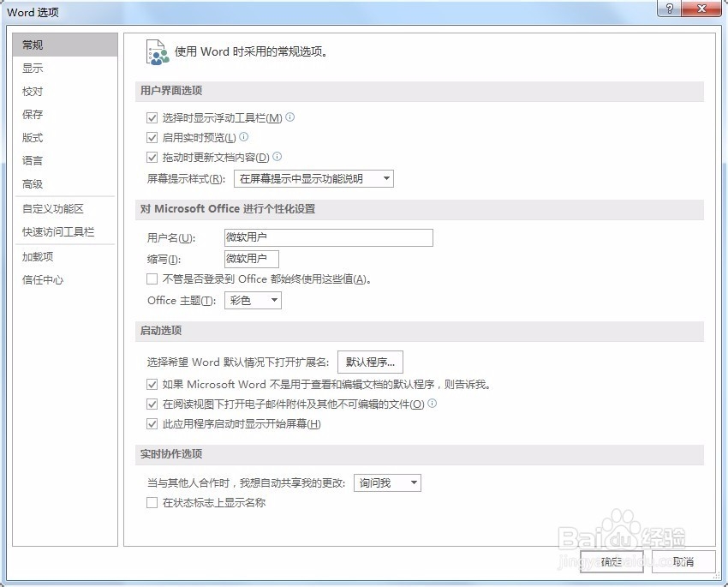Click info icon beside 在阅读视图下打开电子邮件附件

[x=433, y=403]
